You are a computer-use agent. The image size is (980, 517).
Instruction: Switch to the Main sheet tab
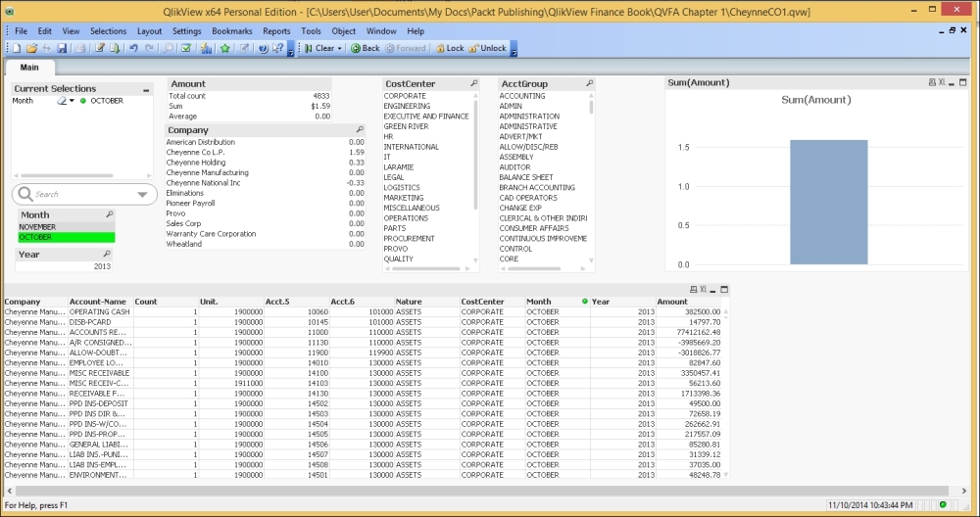(29, 67)
